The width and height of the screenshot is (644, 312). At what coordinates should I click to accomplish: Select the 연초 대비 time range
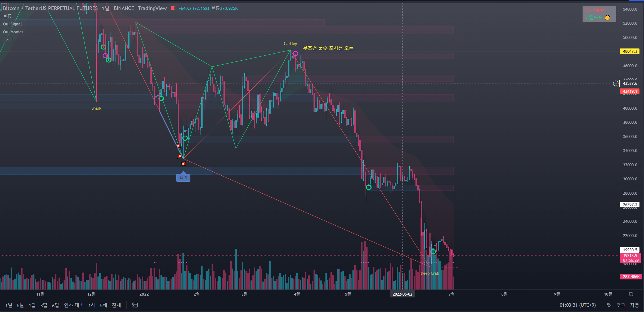74,305
